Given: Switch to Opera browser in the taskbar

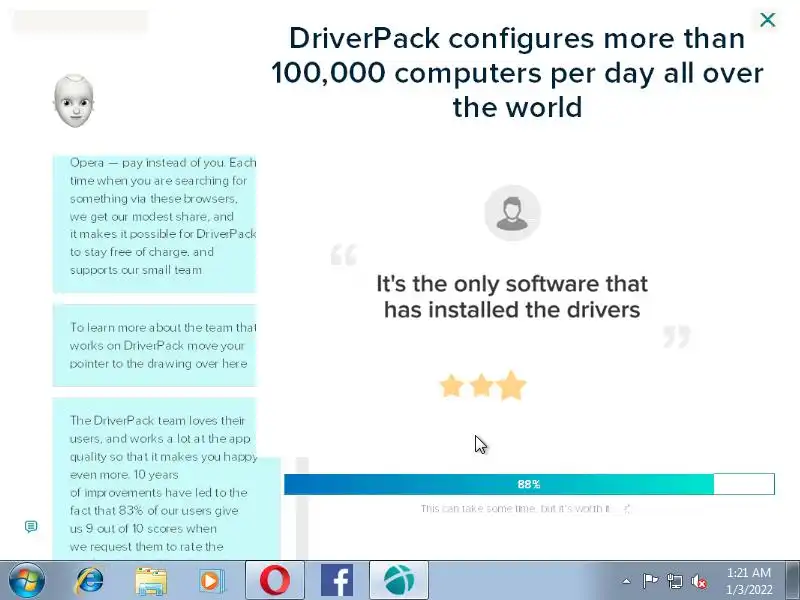Looking at the screenshot, I should tap(275, 581).
